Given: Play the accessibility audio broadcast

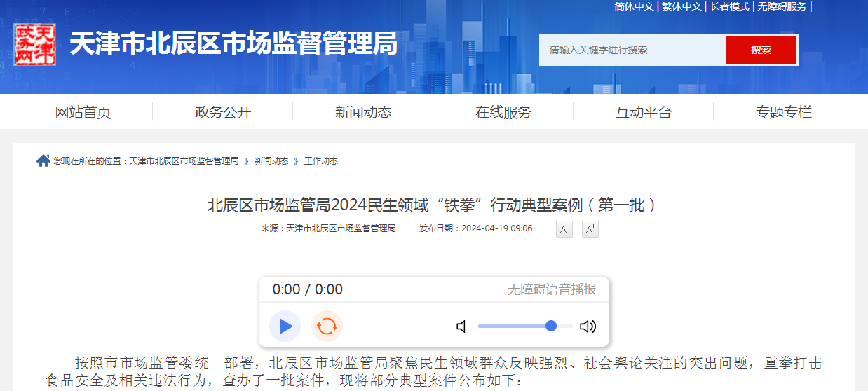Looking at the screenshot, I should 285,326.
